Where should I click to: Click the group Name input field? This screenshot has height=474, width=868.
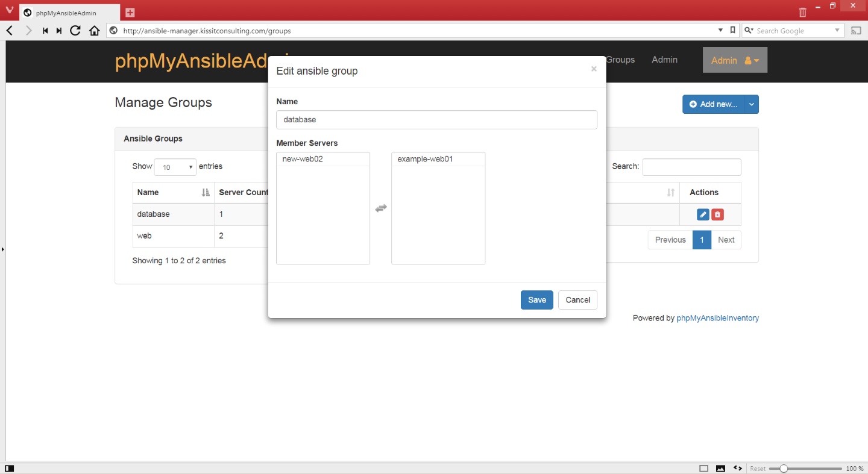[x=437, y=119]
